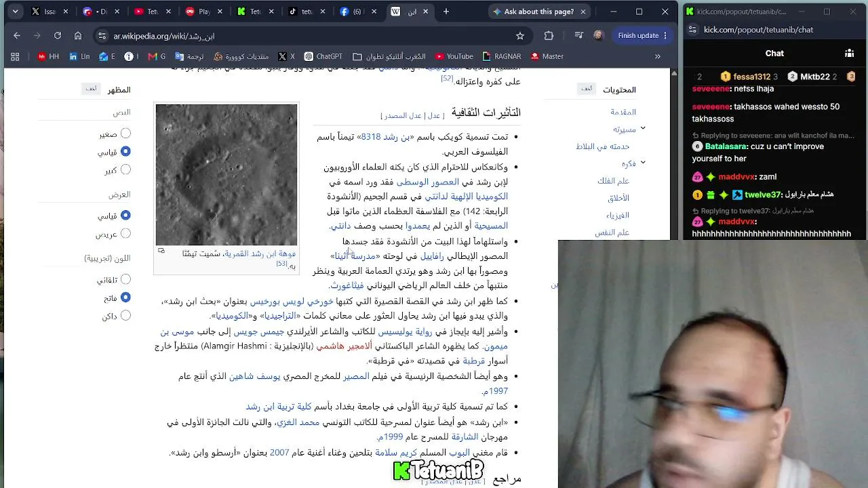Switch to the YouTube Tetu tab
Image resolution: width=868 pixels, height=488 pixels.
coord(153,12)
